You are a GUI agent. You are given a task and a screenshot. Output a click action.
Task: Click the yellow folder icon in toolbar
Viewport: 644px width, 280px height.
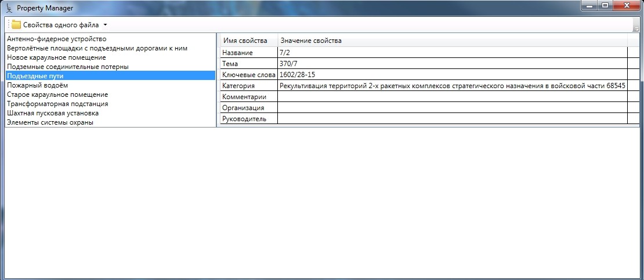[16, 24]
